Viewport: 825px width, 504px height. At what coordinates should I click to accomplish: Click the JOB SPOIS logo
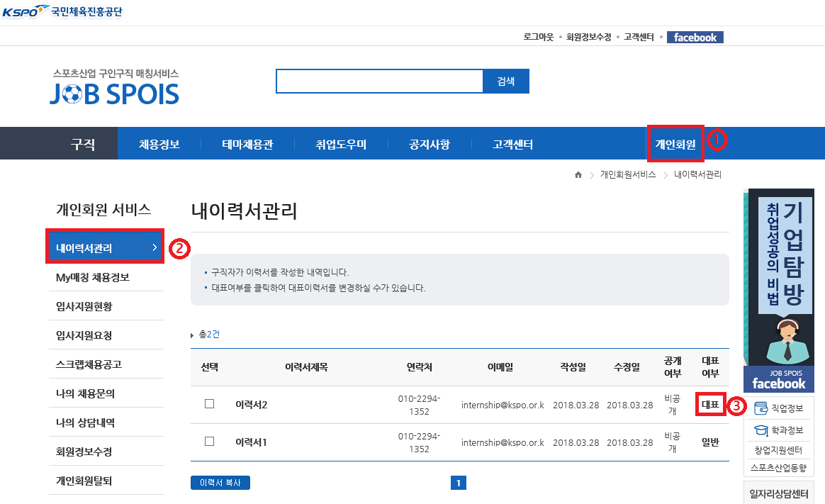point(115,89)
